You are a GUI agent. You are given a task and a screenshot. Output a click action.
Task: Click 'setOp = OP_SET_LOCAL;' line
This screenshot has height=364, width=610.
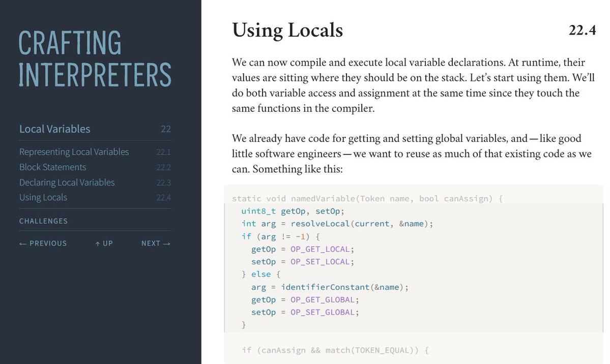pos(303,262)
